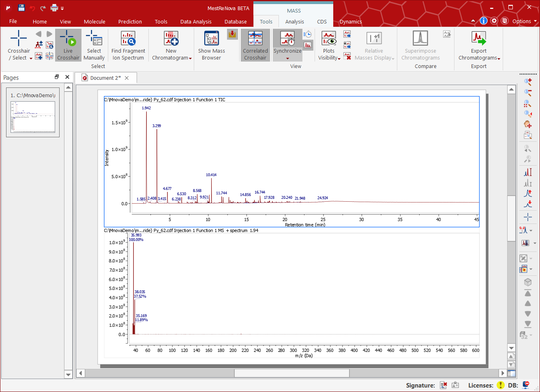Select the pan hand tool
This screenshot has width=540, height=392.
click(x=527, y=124)
